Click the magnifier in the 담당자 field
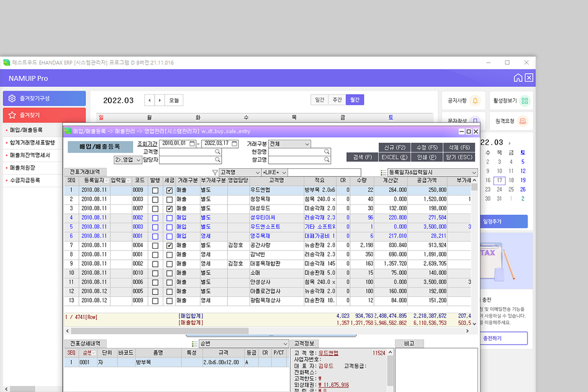Viewport: 588px width, 392px height. click(x=217, y=160)
